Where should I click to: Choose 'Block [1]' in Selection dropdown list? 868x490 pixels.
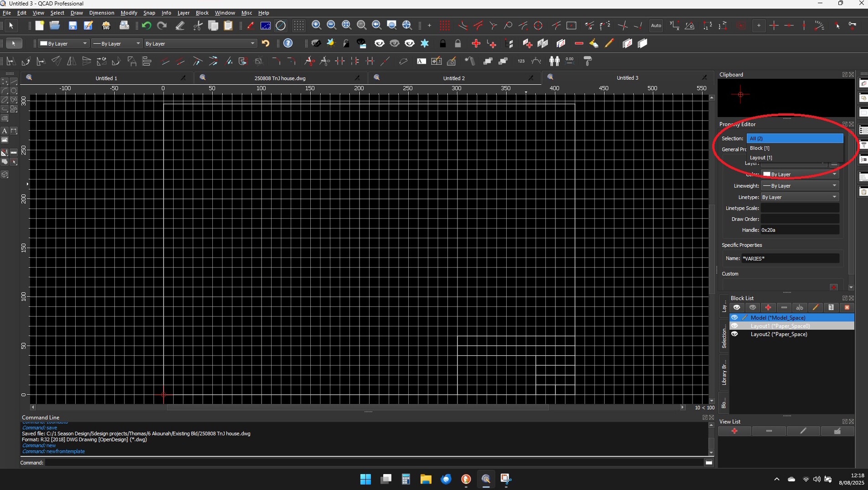click(760, 148)
